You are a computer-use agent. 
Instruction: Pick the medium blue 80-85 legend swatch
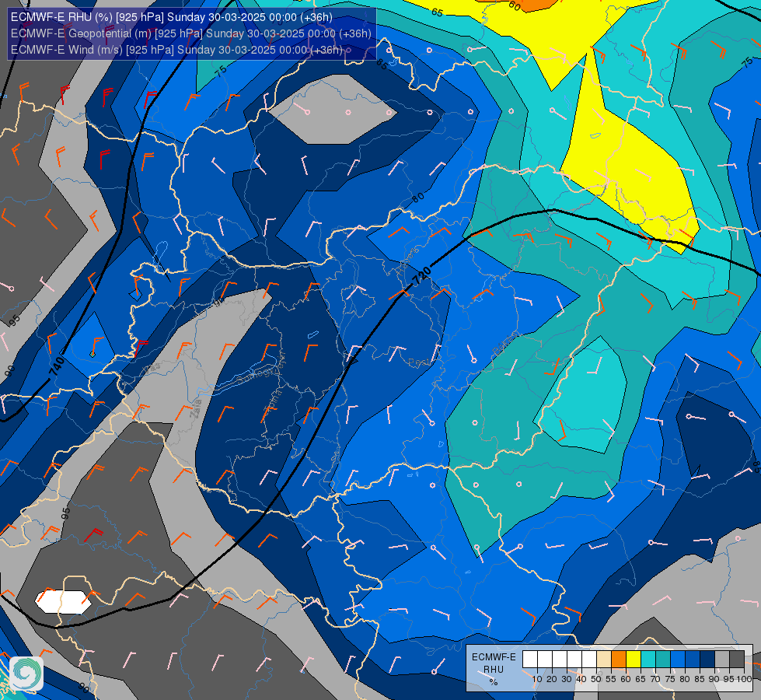click(693, 660)
